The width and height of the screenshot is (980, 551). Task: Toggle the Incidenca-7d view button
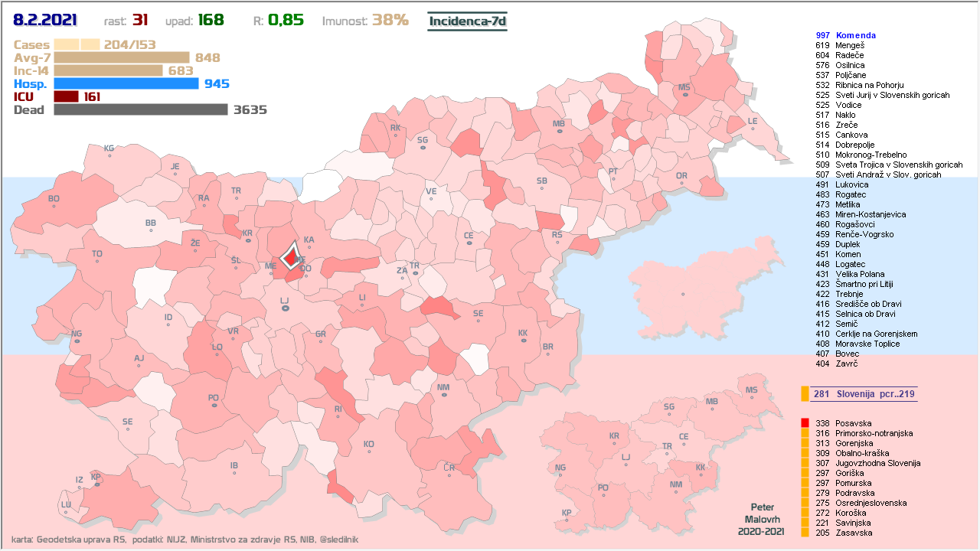(467, 21)
